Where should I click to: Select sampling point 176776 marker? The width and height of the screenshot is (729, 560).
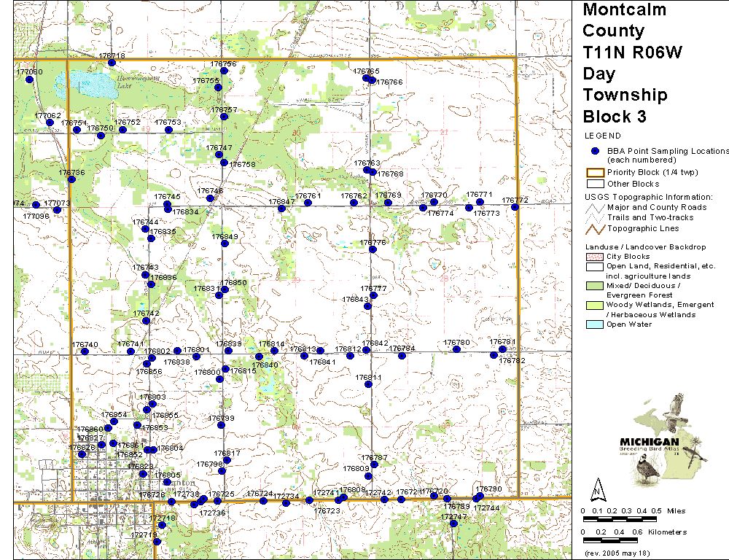tap(373, 249)
